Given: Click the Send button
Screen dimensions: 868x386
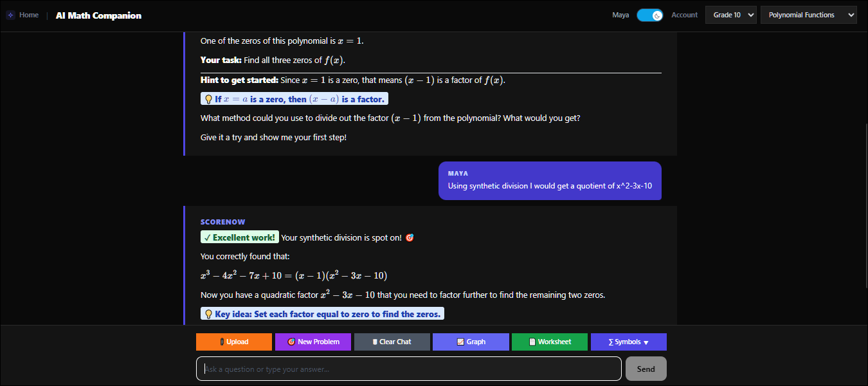Looking at the screenshot, I should coord(646,369).
